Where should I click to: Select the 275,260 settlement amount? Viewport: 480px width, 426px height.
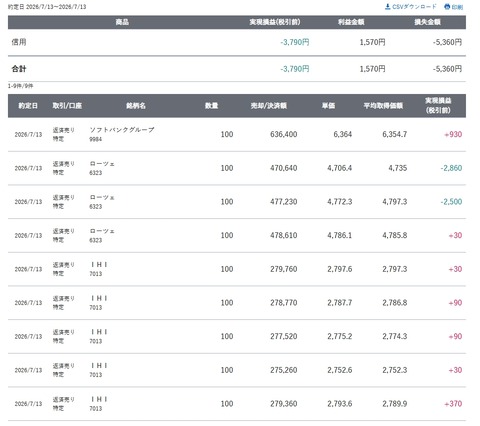point(284,370)
